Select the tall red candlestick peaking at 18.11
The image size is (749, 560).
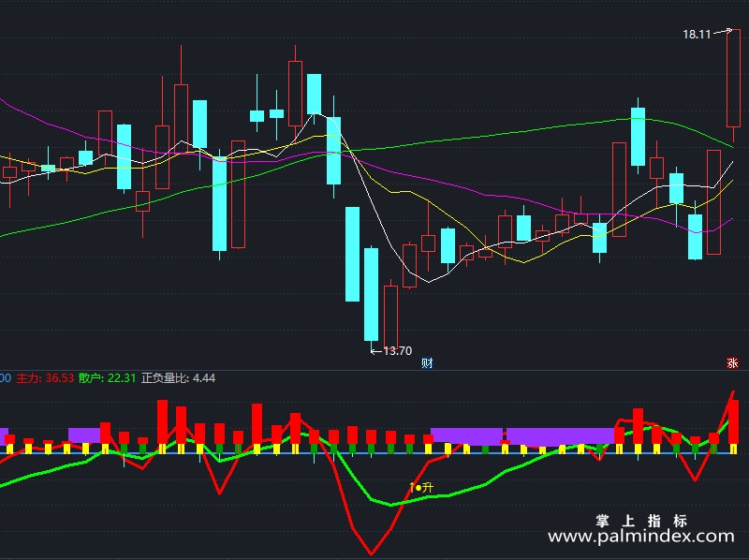(733, 86)
